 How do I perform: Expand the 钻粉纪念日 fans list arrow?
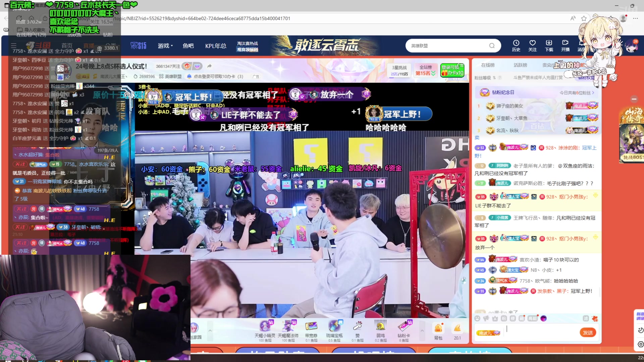tap(593, 93)
